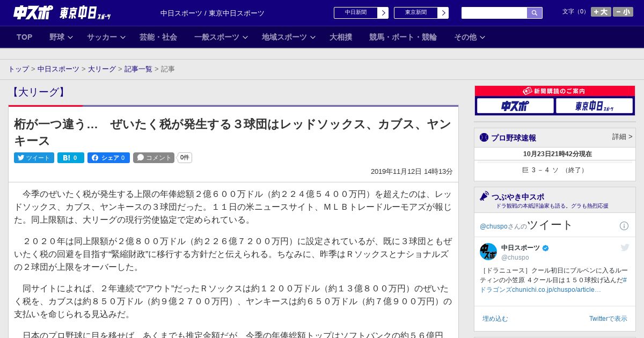Open the @chuspo handle in tweet
Viewport: 644px width, 338px height.
(x=515, y=258)
